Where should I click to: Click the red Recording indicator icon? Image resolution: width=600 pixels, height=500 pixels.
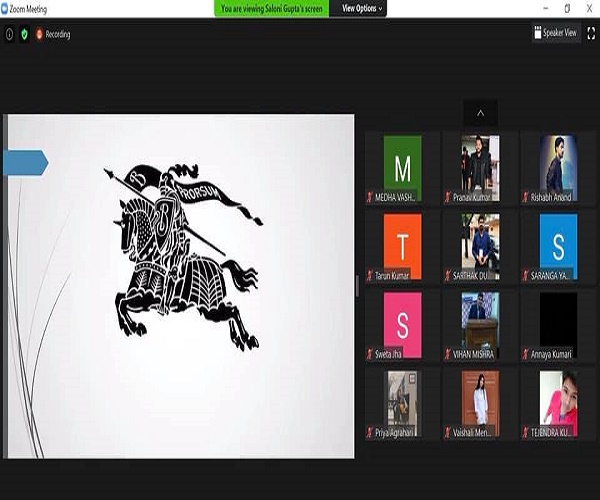coord(40,34)
